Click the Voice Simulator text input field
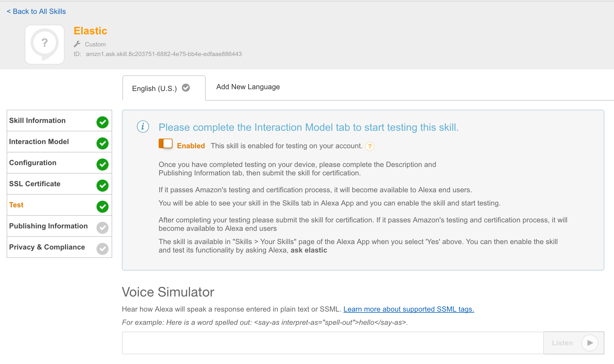 pos(332,343)
